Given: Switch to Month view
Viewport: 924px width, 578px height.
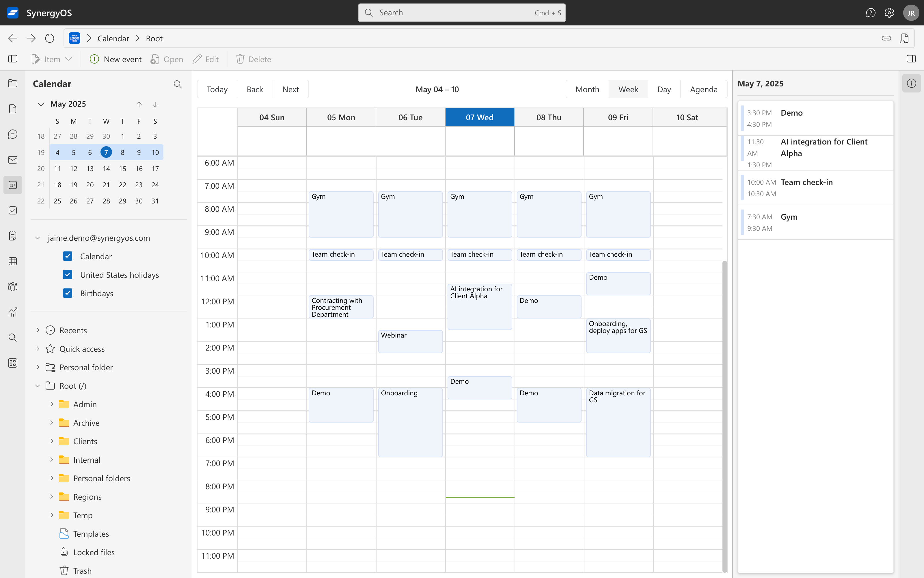Looking at the screenshot, I should pos(587,89).
